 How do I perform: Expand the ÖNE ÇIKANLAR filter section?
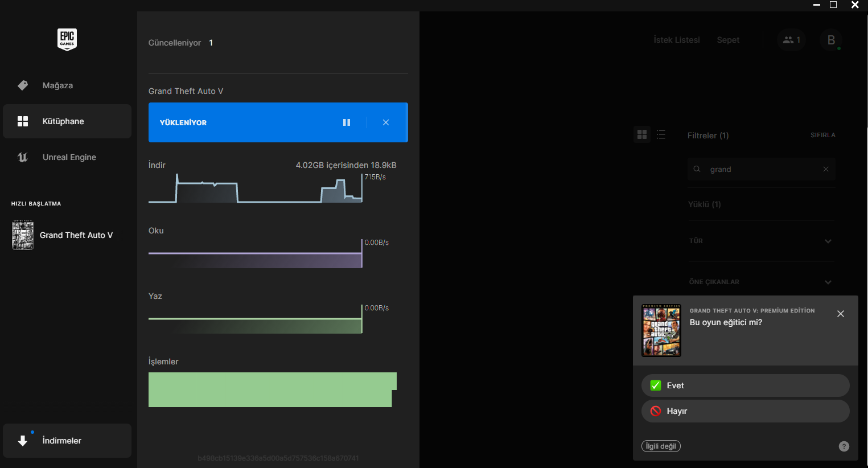click(x=761, y=282)
